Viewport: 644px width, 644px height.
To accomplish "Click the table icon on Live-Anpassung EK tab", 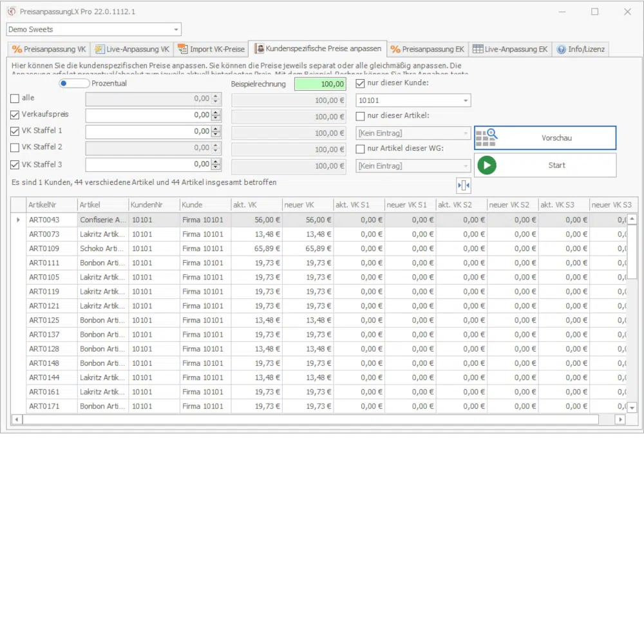I will click(x=477, y=49).
